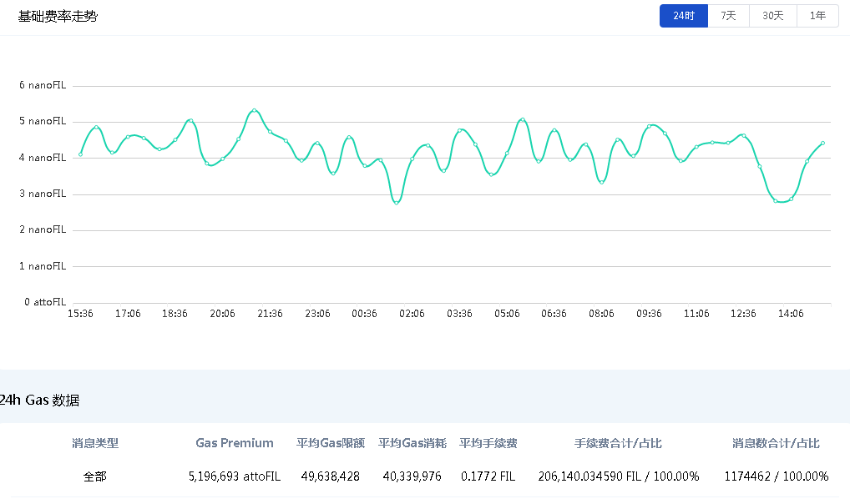Click the 15:36 x-axis label

coord(80,313)
